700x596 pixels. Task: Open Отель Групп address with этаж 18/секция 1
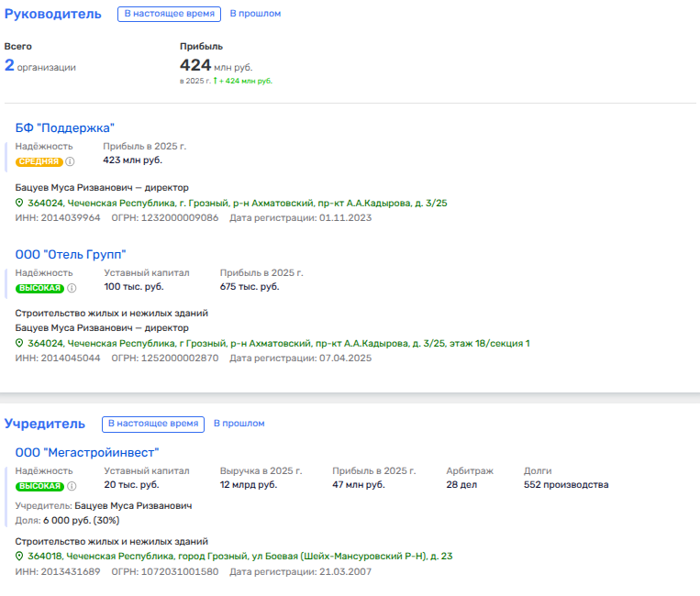[x=279, y=344]
